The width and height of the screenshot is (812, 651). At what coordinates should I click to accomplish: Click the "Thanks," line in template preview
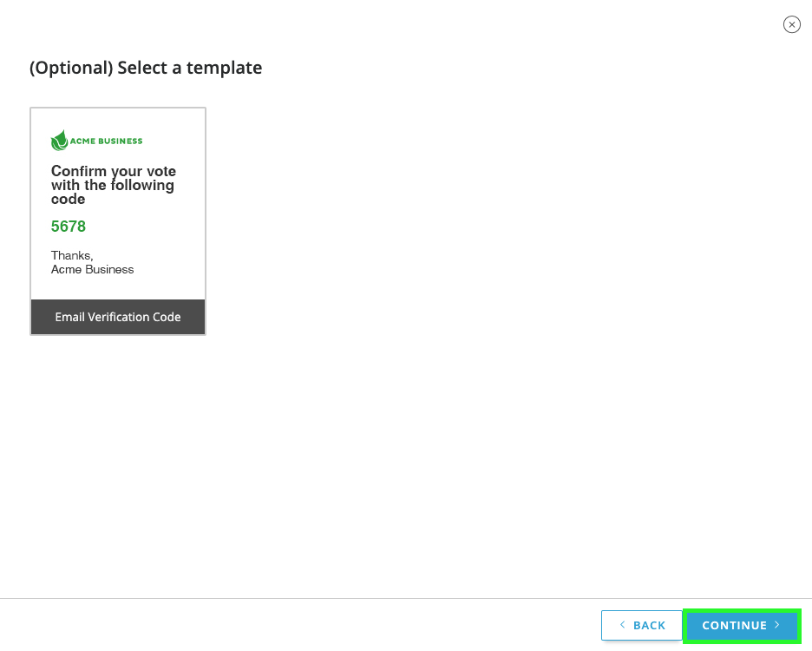pos(72,255)
